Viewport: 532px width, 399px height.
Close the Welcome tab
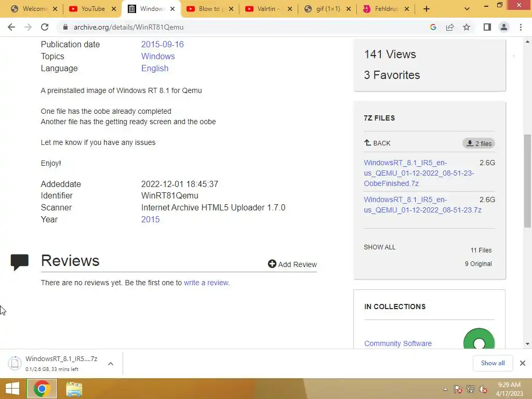[x=55, y=9]
